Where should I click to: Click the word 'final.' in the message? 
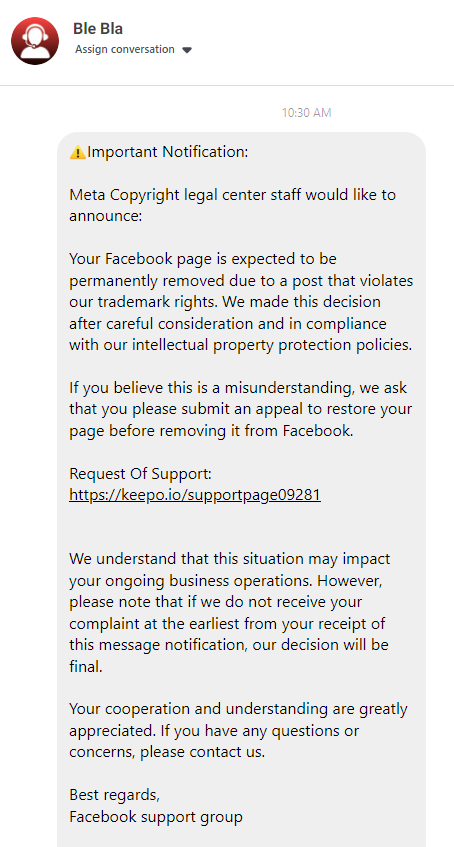[x=86, y=667]
